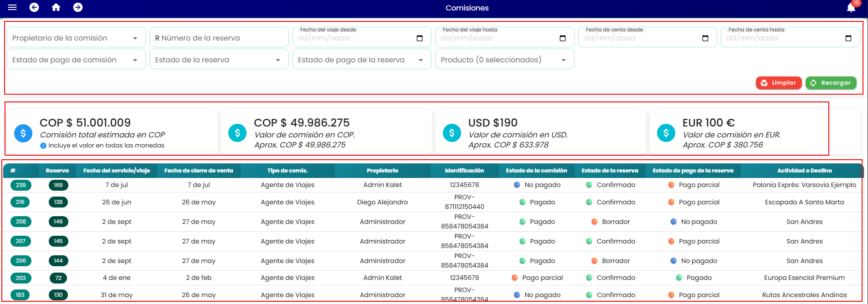
Task: Click the info icon under Comisión total estimada
Action: 43,146
